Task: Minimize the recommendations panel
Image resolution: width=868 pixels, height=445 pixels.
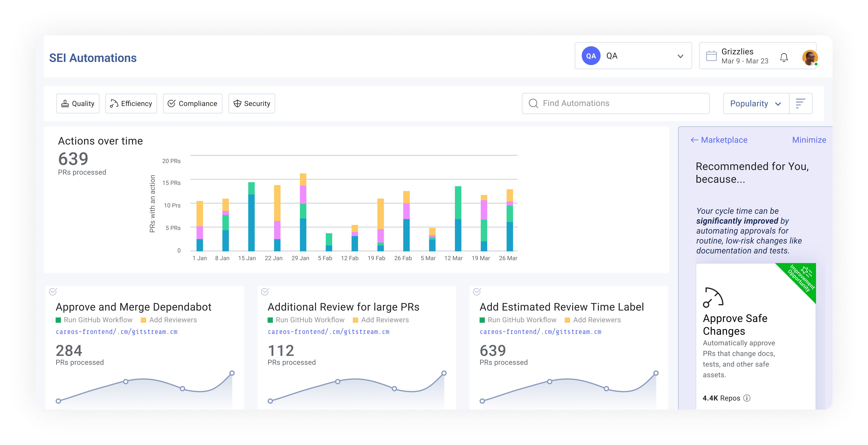Action: click(x=809, y=140)
